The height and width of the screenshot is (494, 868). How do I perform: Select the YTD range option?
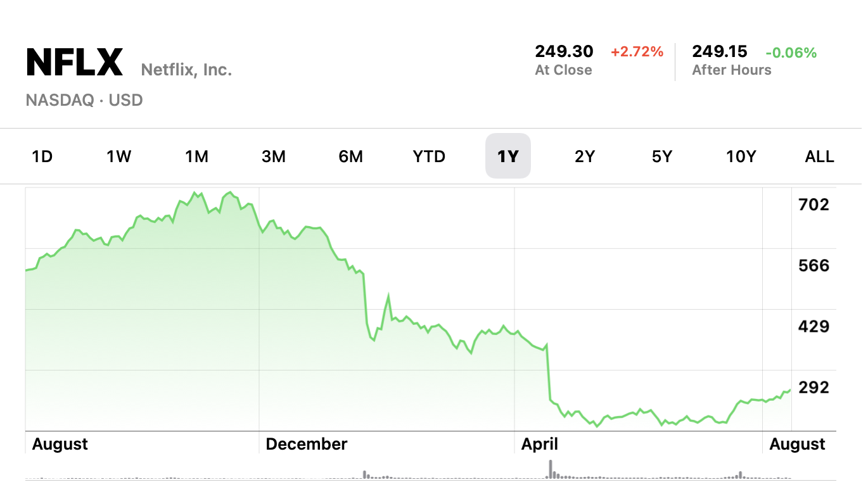tap(429, 156)
